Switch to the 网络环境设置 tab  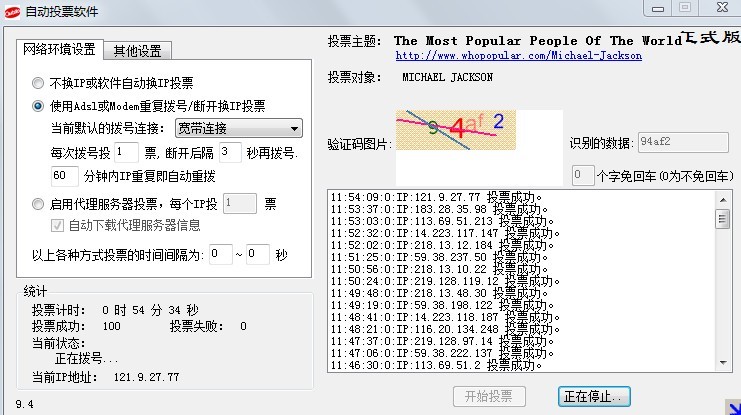(60, 49)
